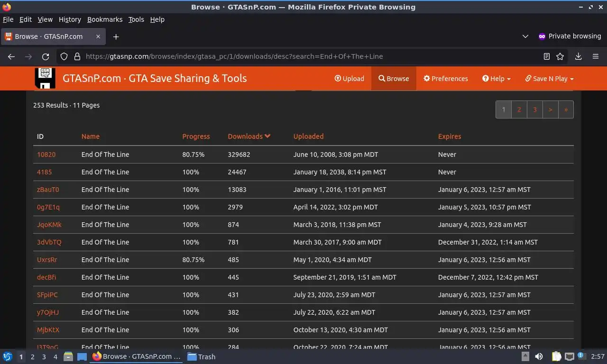Open a new browser tab
The height and width of the screenshot is (364, 607).
tap(116, 36)
